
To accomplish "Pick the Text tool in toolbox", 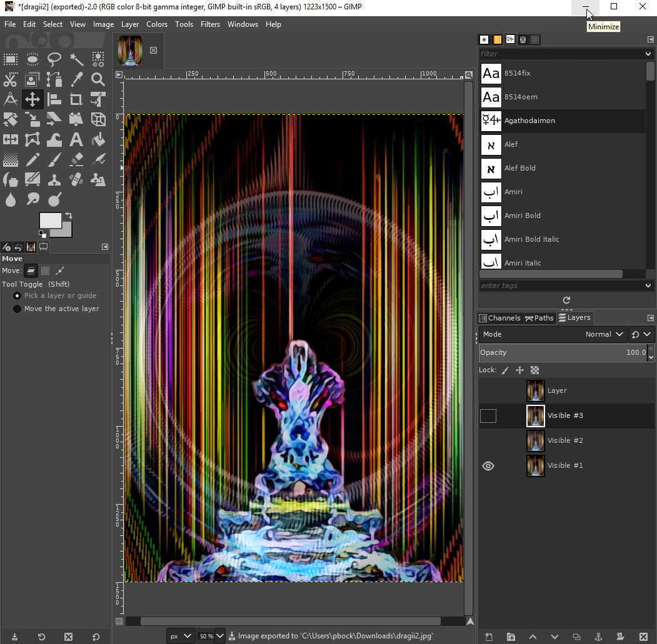I will (76, 139).
